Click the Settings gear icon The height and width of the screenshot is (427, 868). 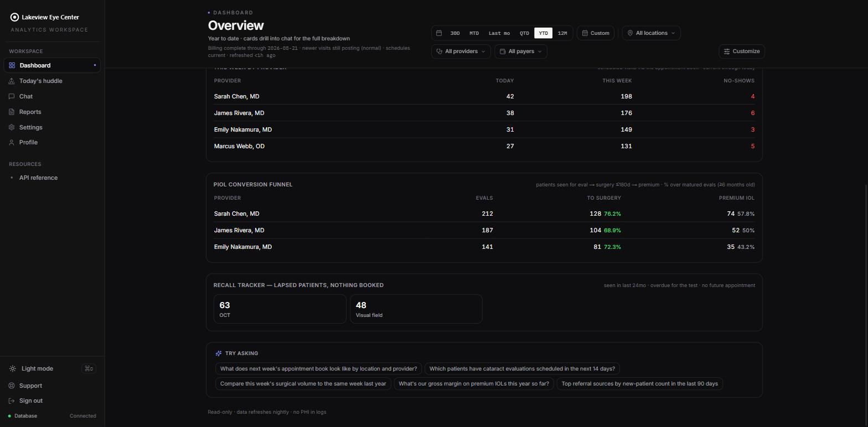[x=12, y=127]
